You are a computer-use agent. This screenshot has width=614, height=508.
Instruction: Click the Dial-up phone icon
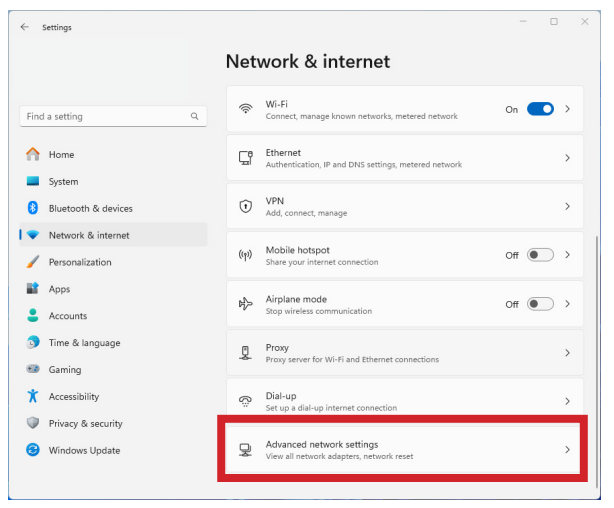coord(246,401)
